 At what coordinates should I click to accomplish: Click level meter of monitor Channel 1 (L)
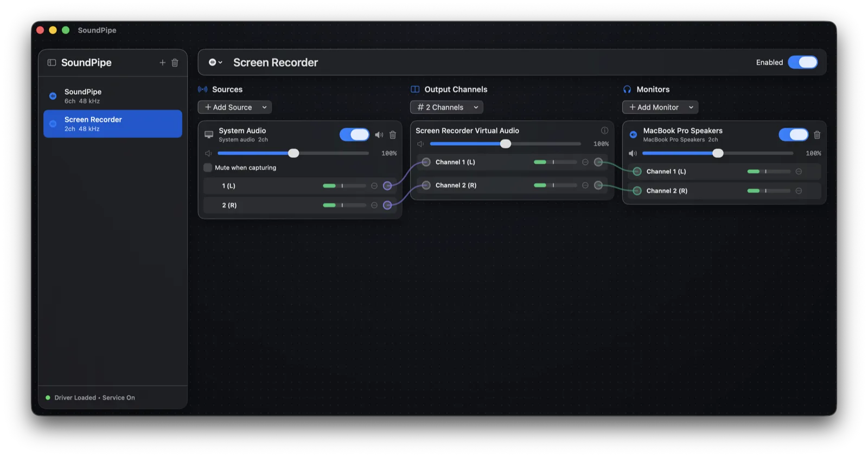[769, 172]
